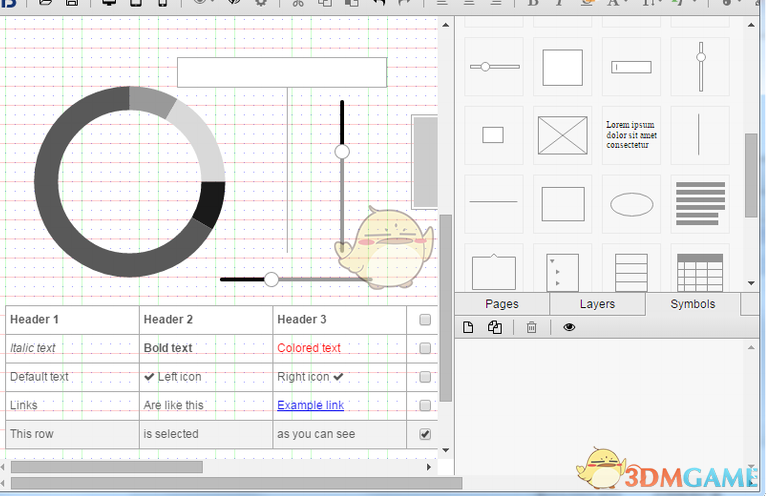
Task: Select the crossed-box image placeholder symbol
Action: click(563, 135)
